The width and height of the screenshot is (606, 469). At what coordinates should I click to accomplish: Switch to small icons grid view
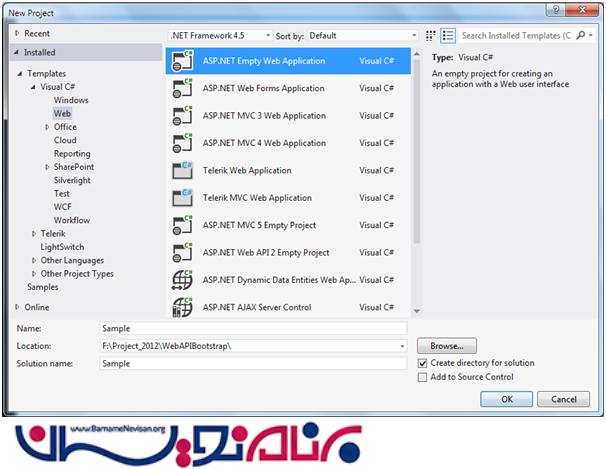(x=431, y=36)
